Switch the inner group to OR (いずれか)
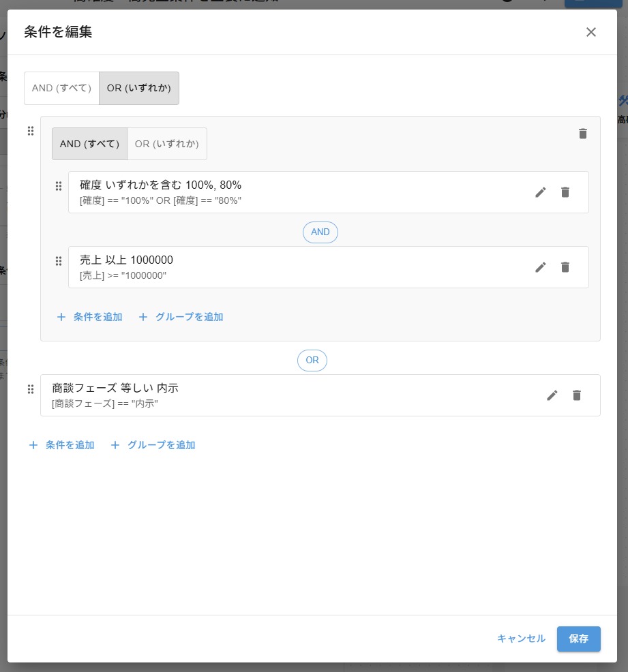Viewport: 628px width, 672px height. point(167,144)
